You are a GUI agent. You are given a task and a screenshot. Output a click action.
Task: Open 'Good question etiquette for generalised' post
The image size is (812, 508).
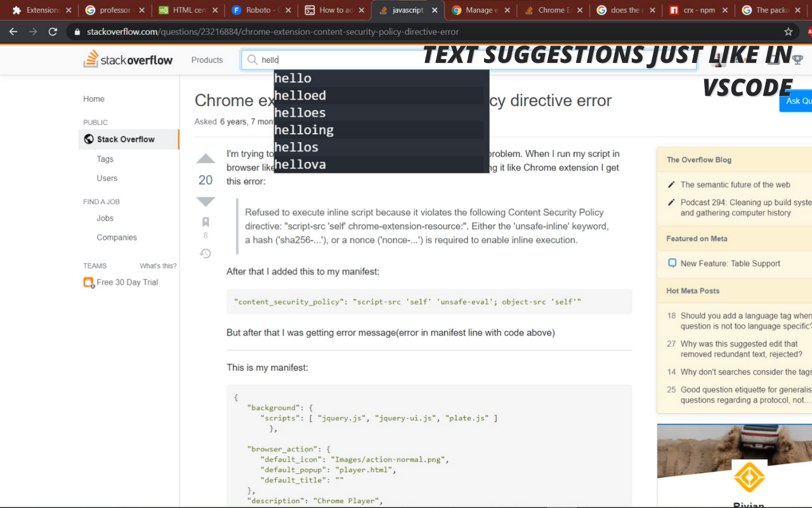[x=746, y=395]
